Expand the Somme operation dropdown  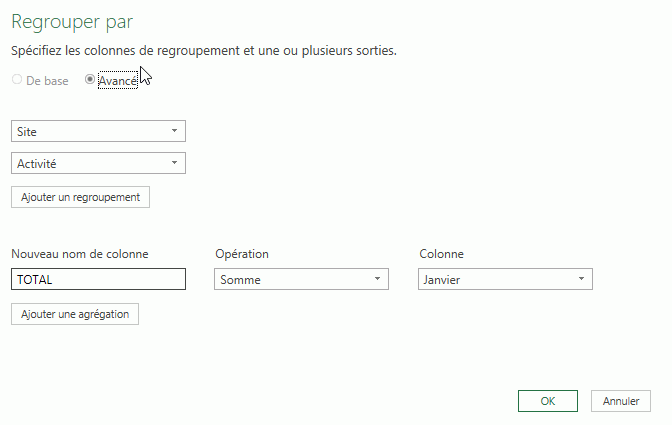click(301, 280)
